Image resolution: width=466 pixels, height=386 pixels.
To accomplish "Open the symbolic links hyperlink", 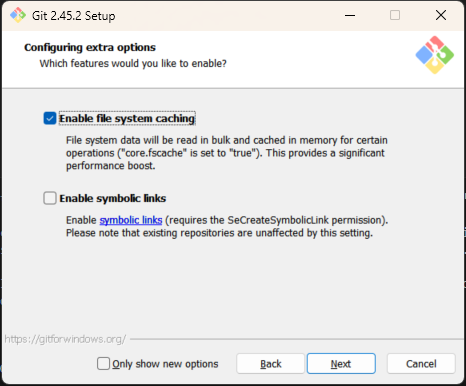I will [x=131, y=220].
